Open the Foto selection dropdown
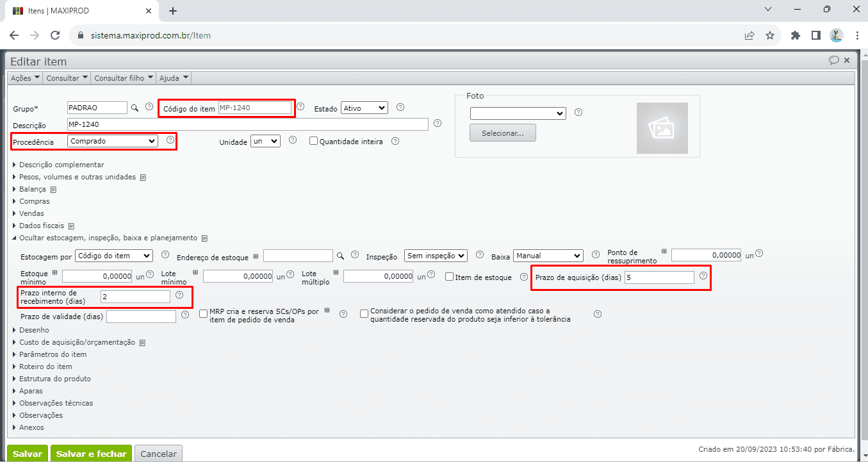 [x=518, y=113]
